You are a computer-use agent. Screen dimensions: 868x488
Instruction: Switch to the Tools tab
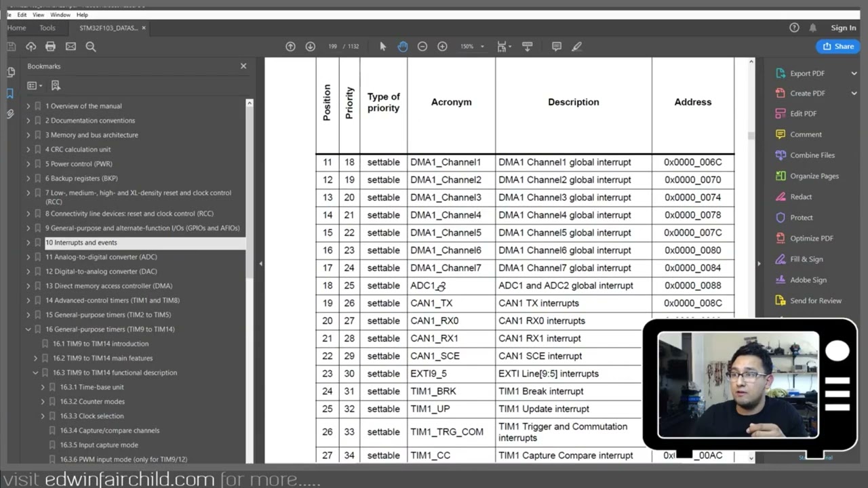(x=47, y=28)
